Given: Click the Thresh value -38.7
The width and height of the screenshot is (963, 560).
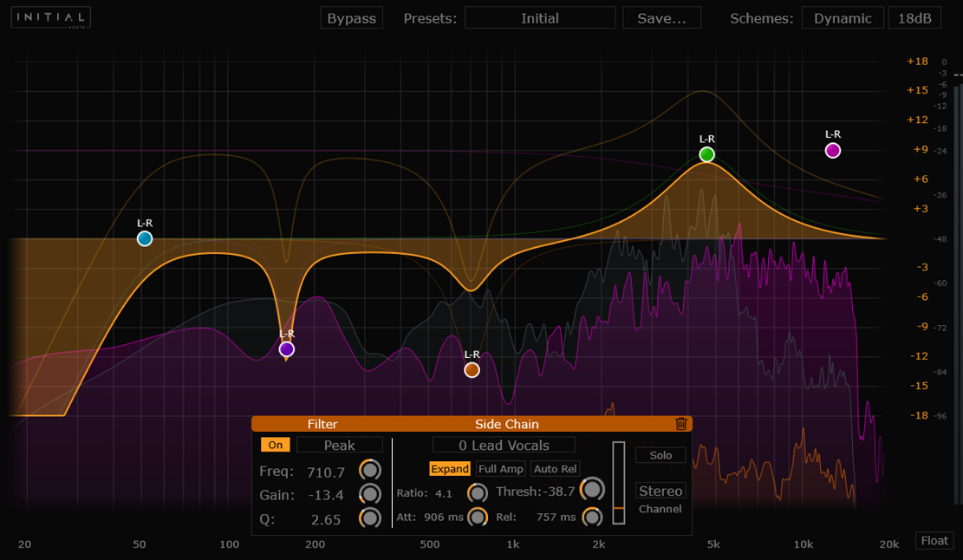Looking at the screenshot, I should [557, 492].
